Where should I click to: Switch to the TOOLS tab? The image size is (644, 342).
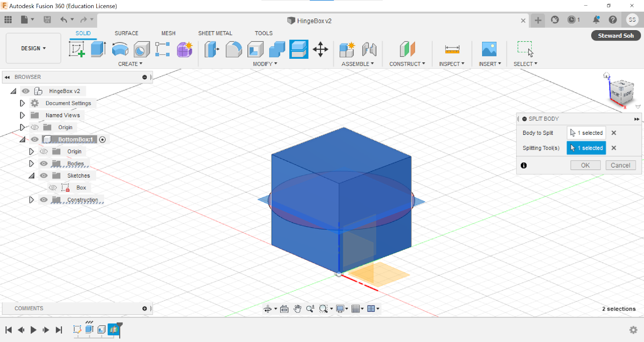tap(264, 33)
